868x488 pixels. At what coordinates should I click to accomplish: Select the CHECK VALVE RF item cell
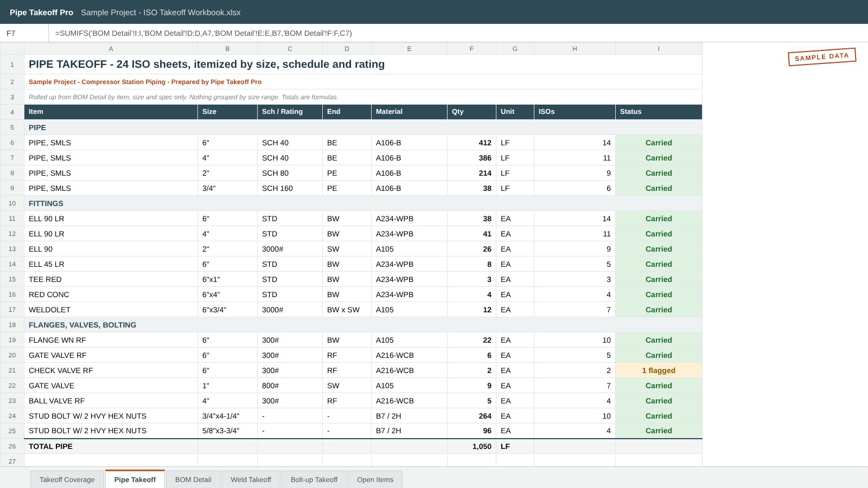(x=111, y=370)
